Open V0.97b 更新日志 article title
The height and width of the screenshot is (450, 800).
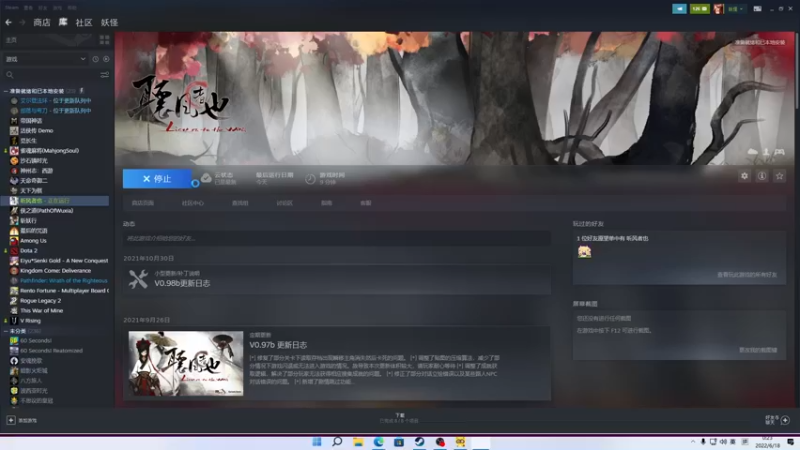pos(278,345)
